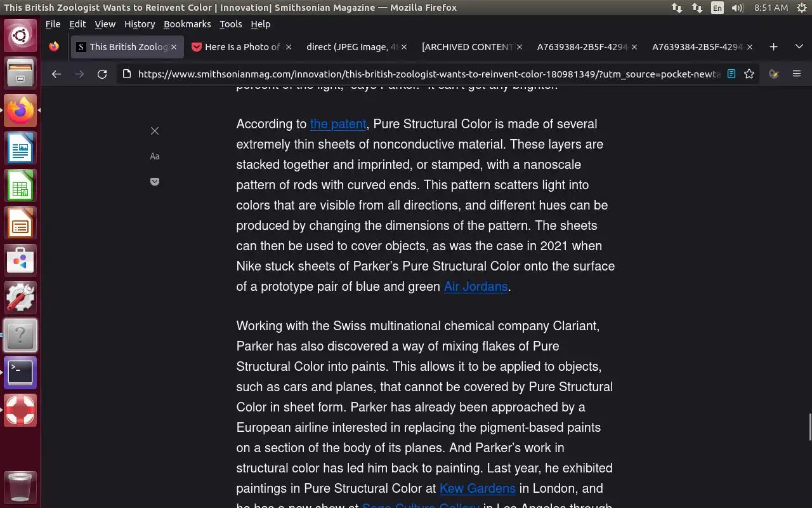Reload the current page
This screenshot has width=812, height=508.
(102, 74)
